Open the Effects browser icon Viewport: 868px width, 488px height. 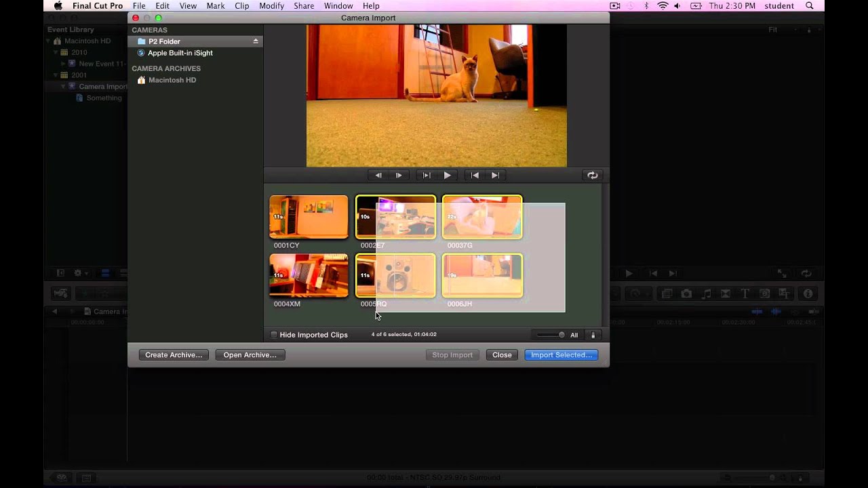pos(667,293)
